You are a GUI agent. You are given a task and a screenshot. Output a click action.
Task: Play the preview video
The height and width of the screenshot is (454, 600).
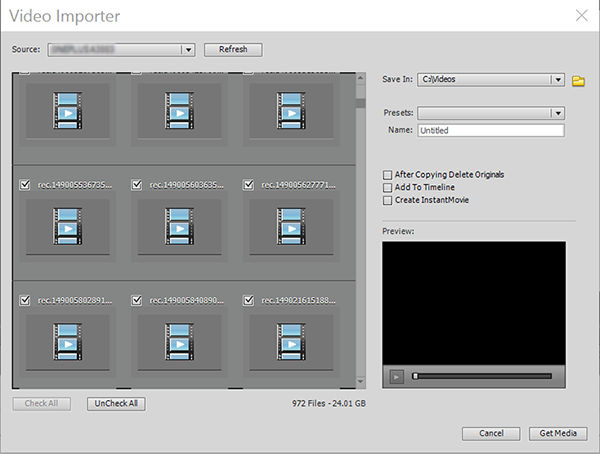click(396, 377)
